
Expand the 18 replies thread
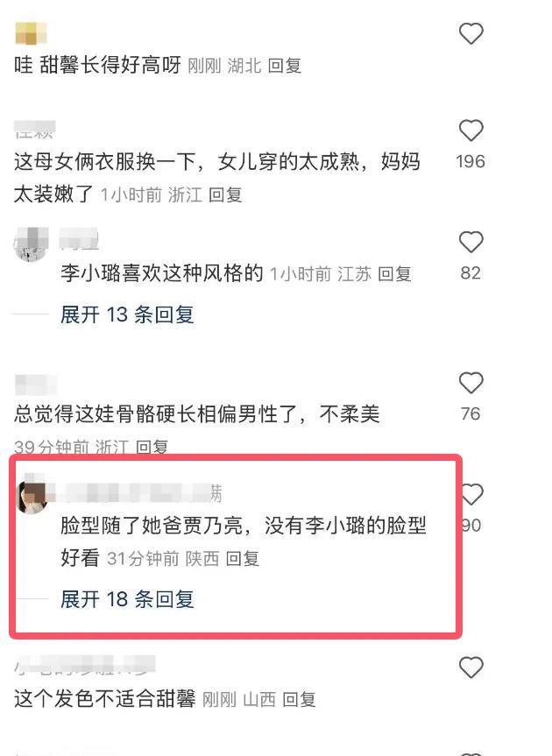127,599
